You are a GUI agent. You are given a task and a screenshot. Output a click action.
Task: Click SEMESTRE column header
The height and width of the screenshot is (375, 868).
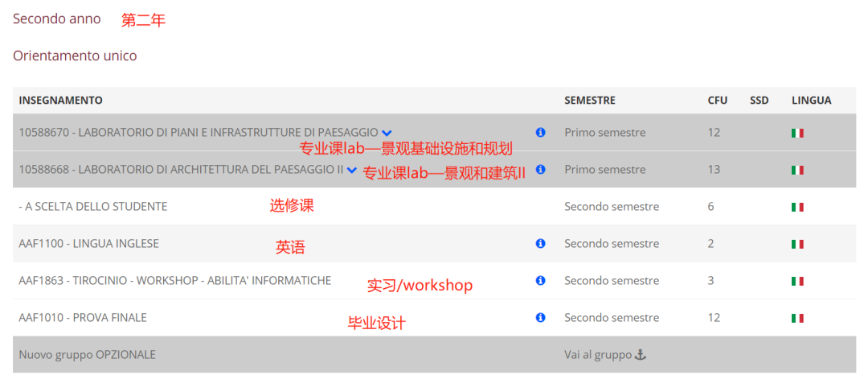590,101
